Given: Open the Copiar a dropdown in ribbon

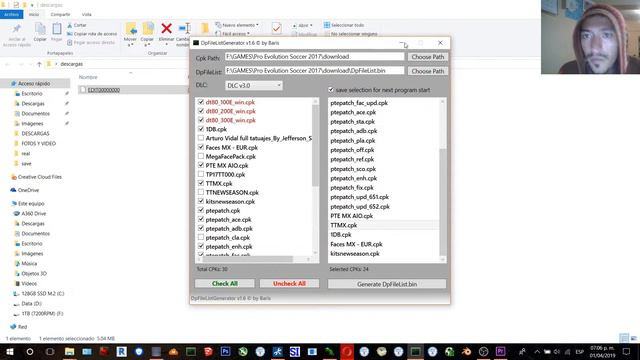Looking at the screenshot, I should click(x=147, y=42).
